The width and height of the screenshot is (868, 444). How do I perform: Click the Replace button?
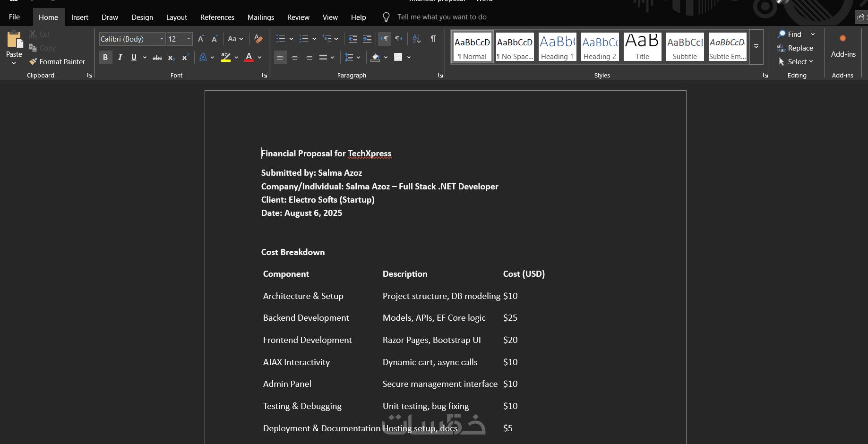pyautogui.click(x=796, y=48)
